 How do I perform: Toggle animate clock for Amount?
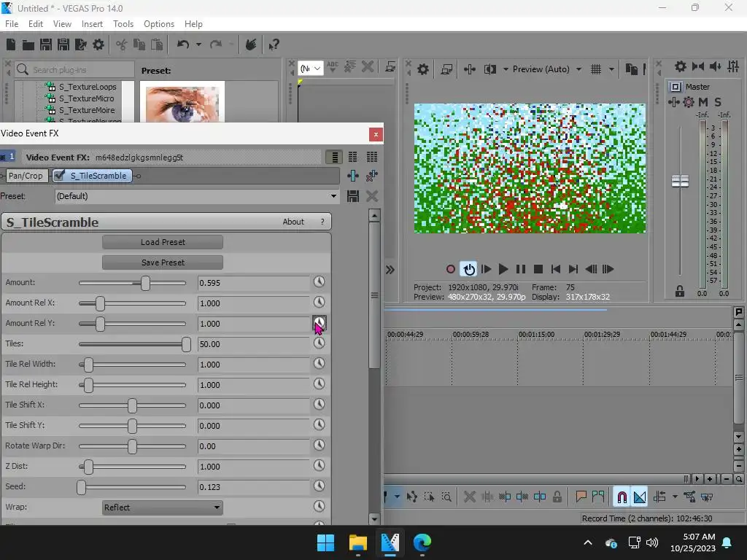(x=320, y=282)
